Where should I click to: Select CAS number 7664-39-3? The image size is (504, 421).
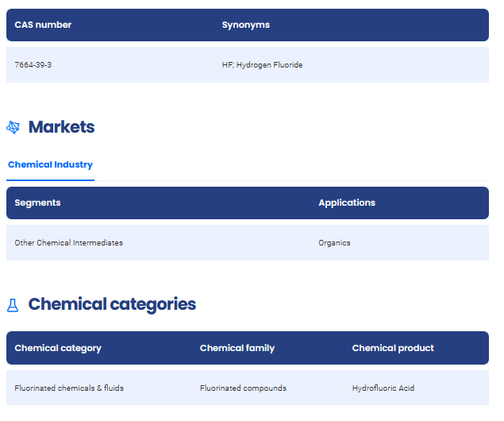click(33, 65)
